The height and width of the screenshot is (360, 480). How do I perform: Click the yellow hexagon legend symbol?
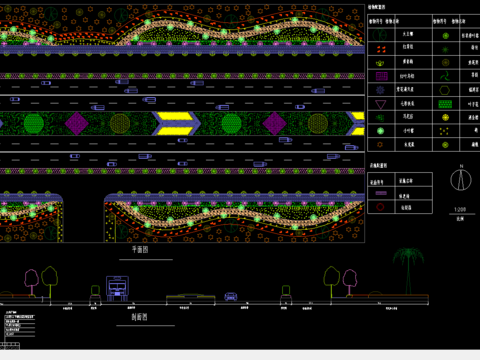445,90
